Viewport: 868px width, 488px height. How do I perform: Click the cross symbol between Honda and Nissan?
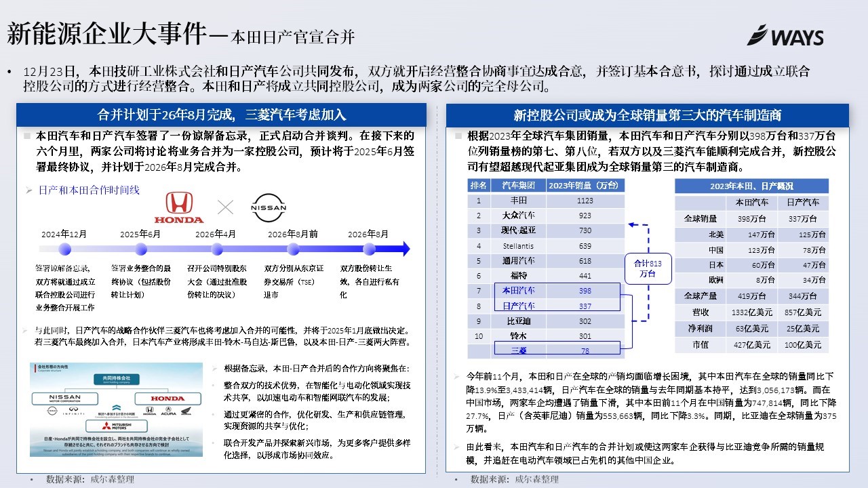coord(224,207)
